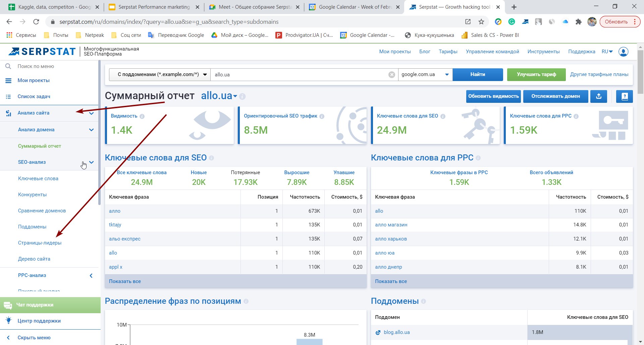644x345 pixels.
Task: Click info icon beside allo.ua title
Action: click(243, 96)
